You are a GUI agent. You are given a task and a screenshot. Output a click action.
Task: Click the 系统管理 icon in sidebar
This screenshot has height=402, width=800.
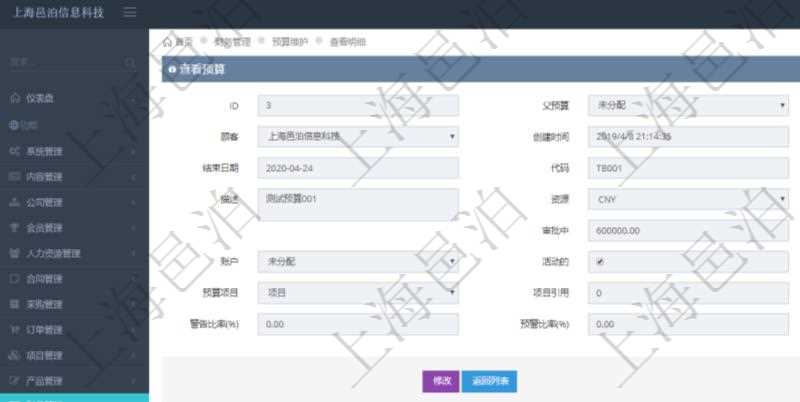click(14, 150)
